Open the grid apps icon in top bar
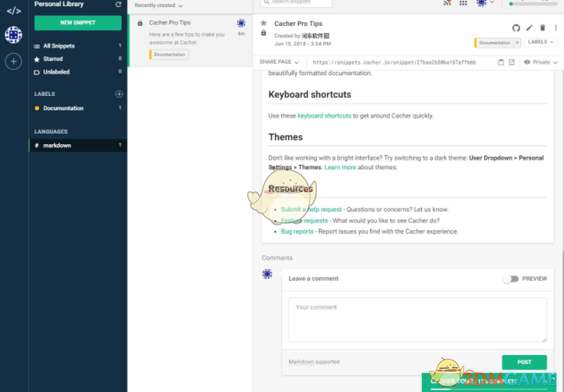Screen dimensions: 564x392 pyautogui.click(x=463, y=3)
